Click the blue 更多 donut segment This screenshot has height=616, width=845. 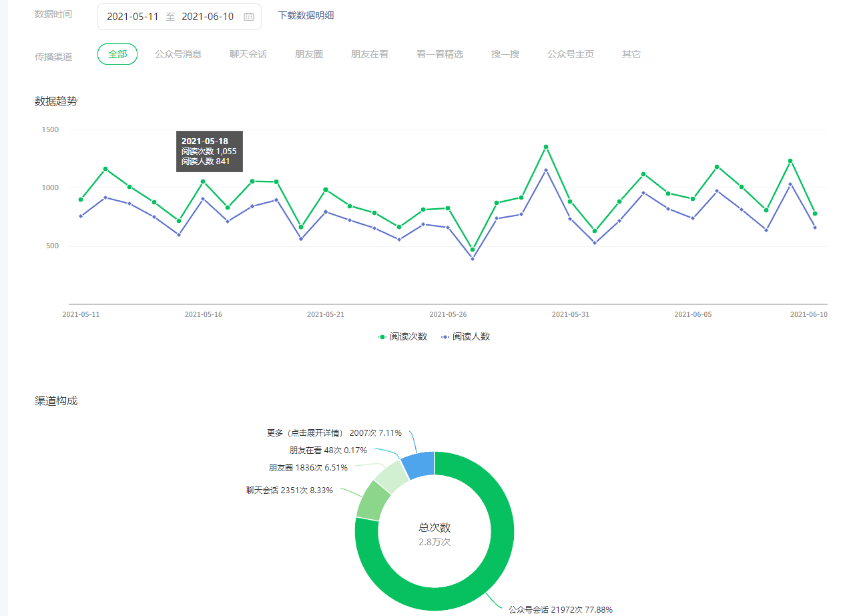pyautogui.click(x=419, y=465)
